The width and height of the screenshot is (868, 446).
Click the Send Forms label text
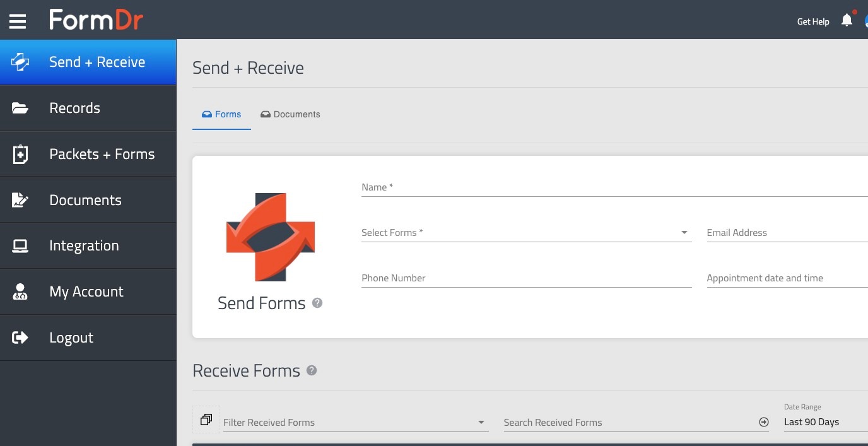(x=261, y=303)
